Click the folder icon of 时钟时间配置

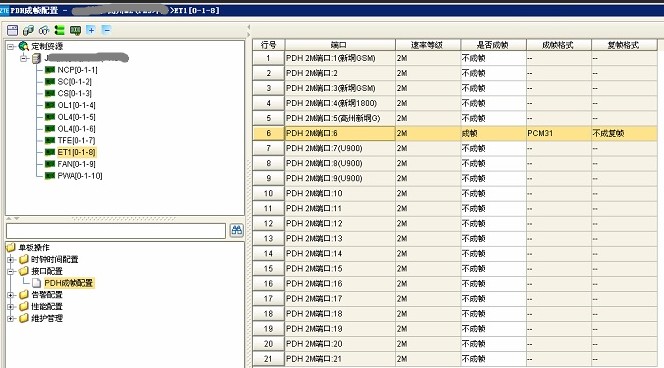coord(24,259)
